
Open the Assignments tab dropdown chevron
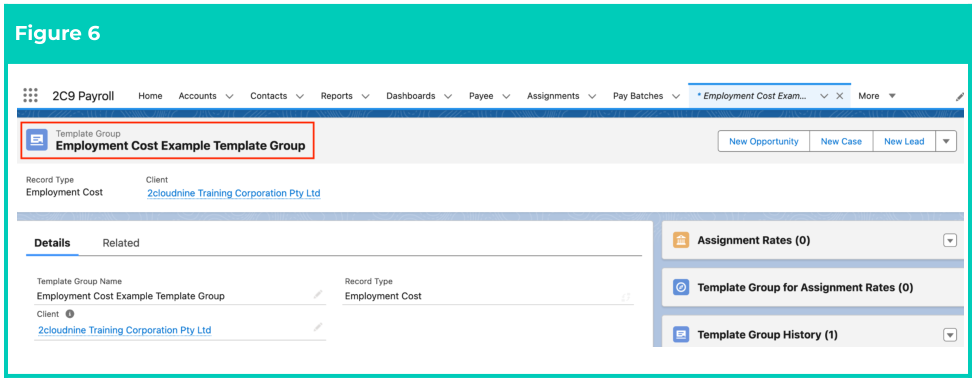click(x=592, y=96)
